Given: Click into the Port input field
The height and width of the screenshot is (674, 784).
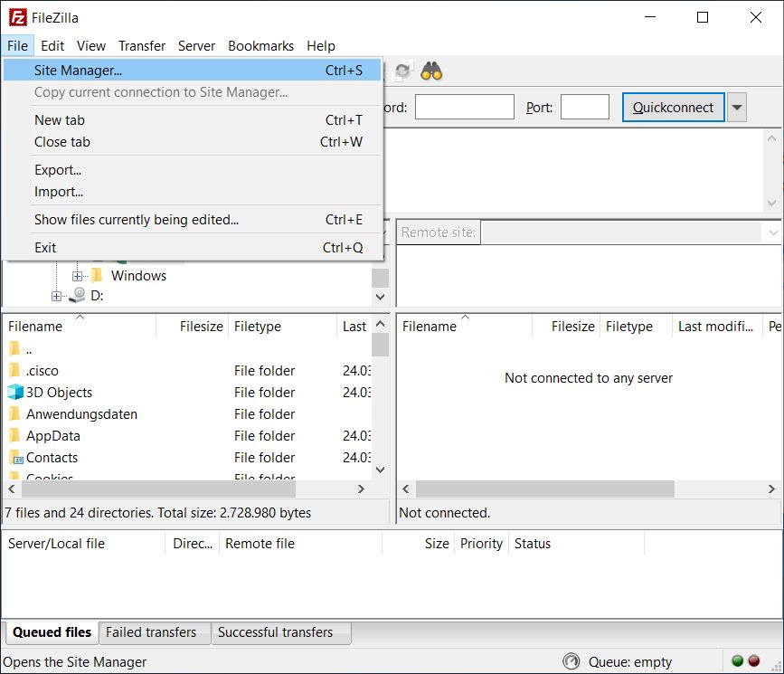Looking at the screenshot, I should (584, 107).
